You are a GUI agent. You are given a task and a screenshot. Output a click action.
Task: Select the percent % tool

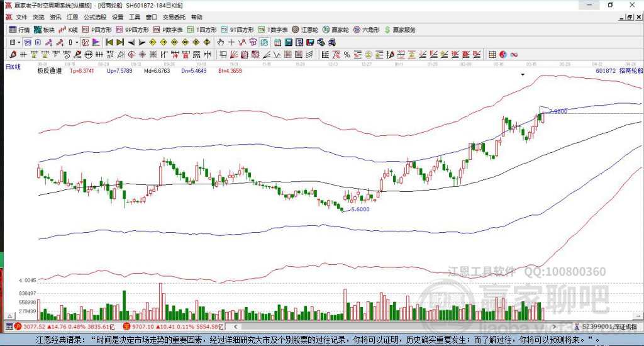tap(347, 55)
